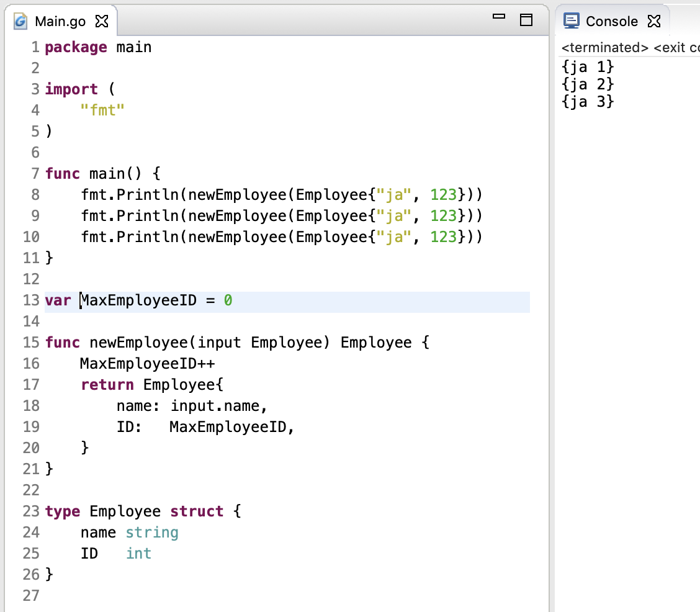This screenshot has width=700, height=612.
Task: Click the struct keyword on line 23
Action: pos(197,511)
